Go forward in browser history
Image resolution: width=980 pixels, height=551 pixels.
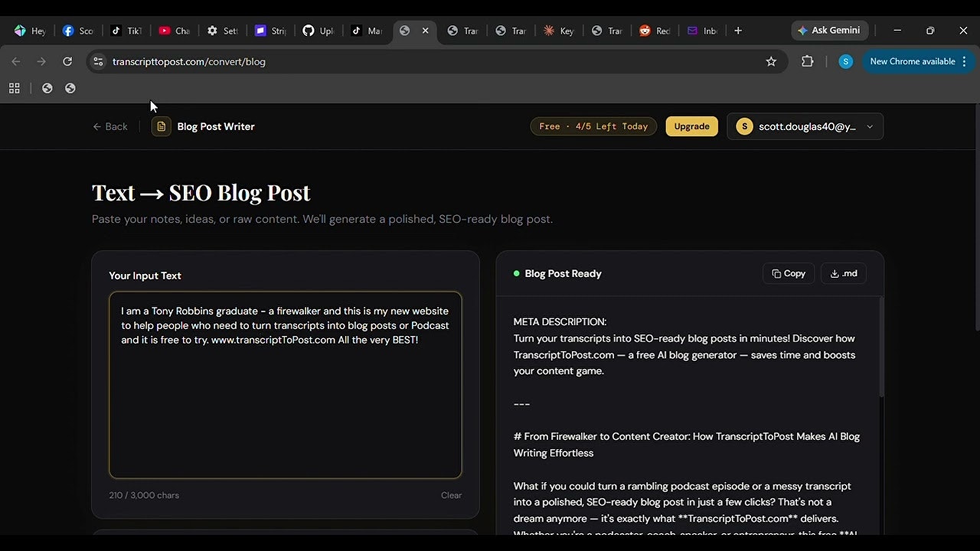(x=41, y=61)
